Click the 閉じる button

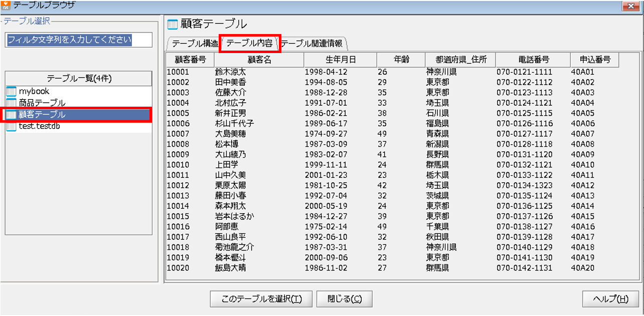coord(344,298)
